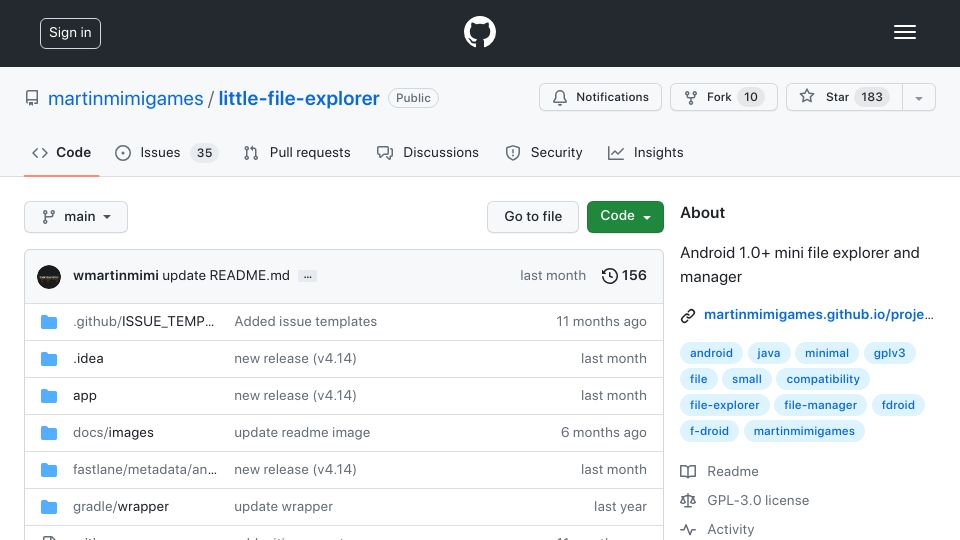Screen dimensions: 960x540
Task: Switch to the Discussions tab
Action: 428,153
